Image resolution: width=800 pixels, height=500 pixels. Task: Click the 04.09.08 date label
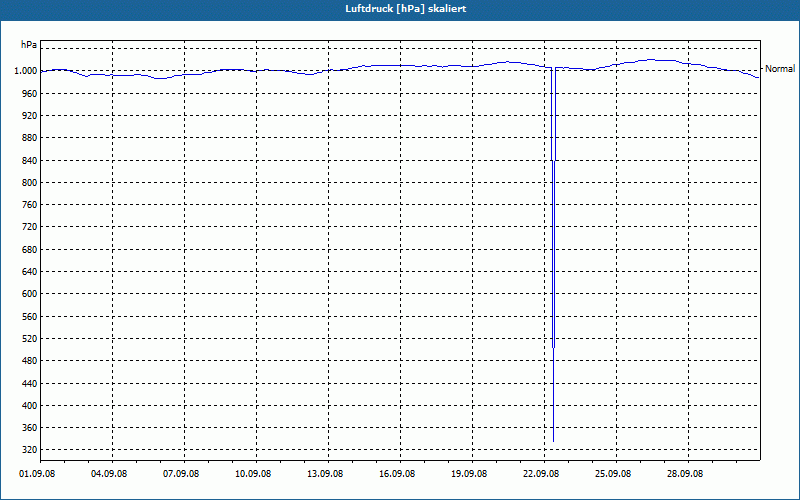click(x=109, y=474)
